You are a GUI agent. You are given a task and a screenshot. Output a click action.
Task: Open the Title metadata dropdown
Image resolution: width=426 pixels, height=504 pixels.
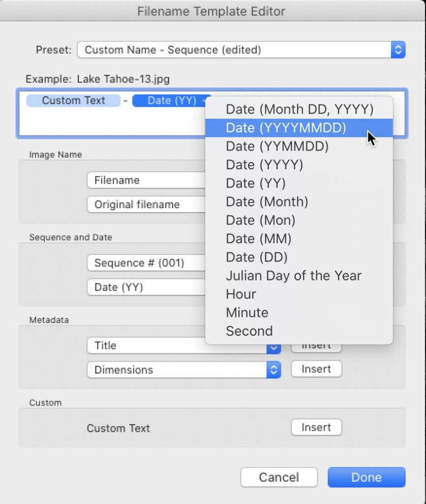274,347
